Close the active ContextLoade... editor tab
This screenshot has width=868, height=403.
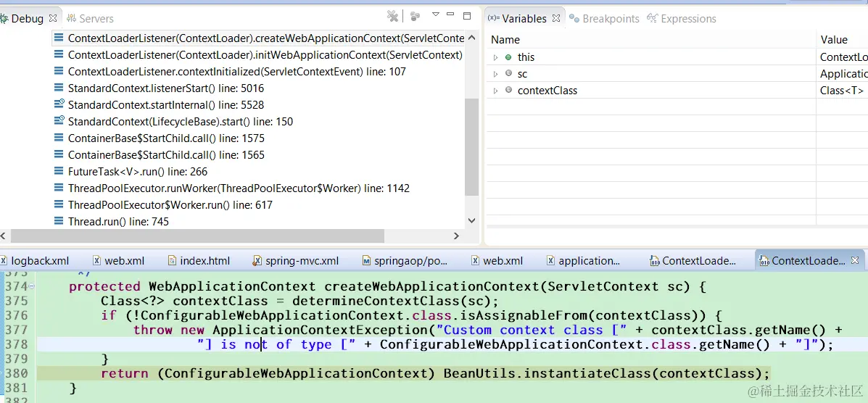coord(855,260)
